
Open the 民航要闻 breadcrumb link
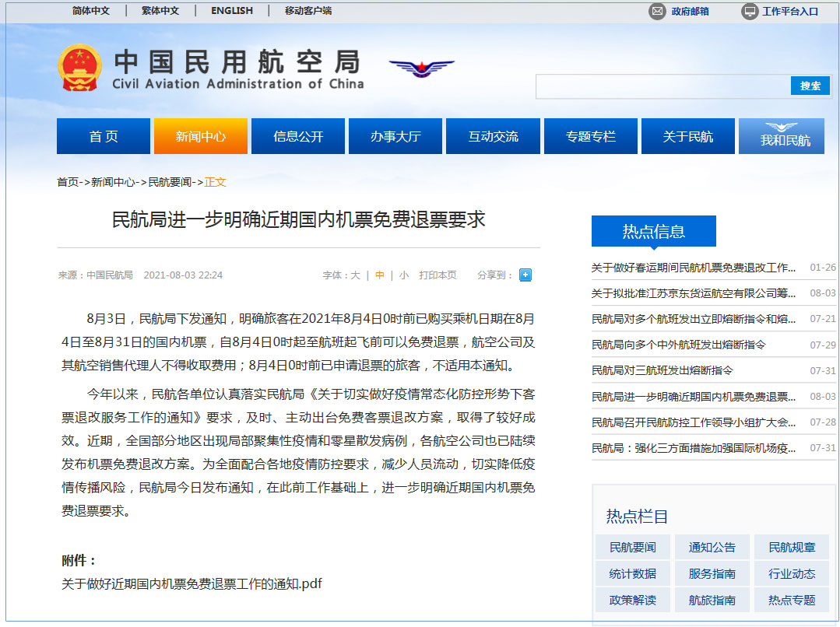click(170, 182)
